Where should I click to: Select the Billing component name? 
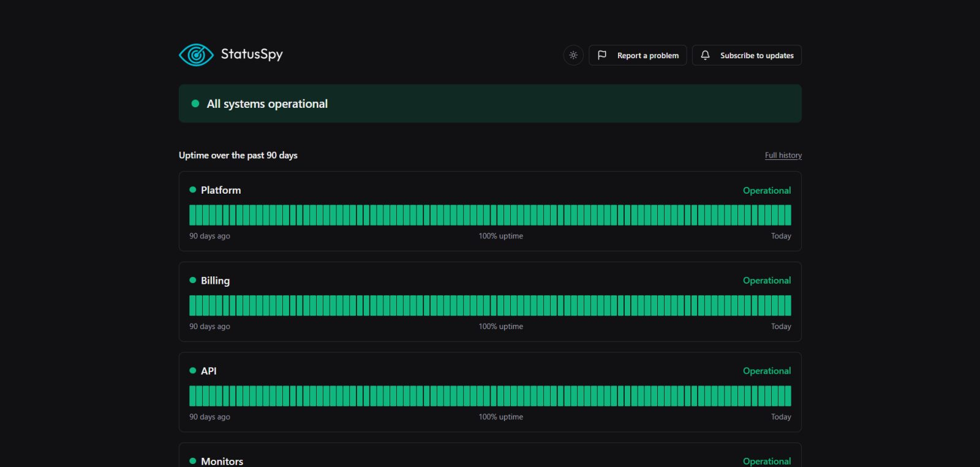point(216,281)
